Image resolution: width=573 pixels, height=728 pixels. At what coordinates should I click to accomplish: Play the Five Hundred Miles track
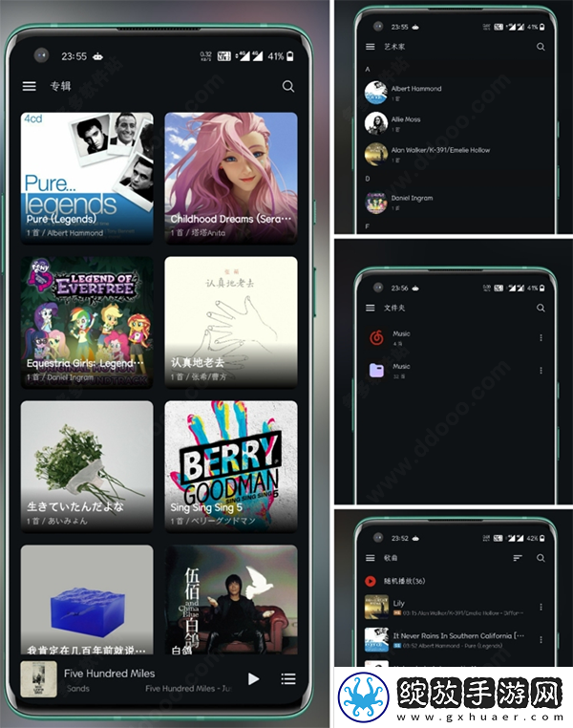click(253, 678)
